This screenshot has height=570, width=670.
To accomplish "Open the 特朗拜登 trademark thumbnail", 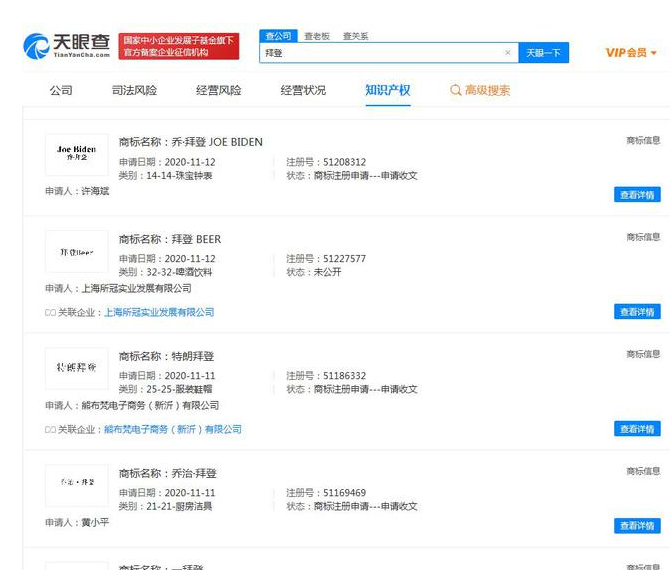I will [76, 368].
